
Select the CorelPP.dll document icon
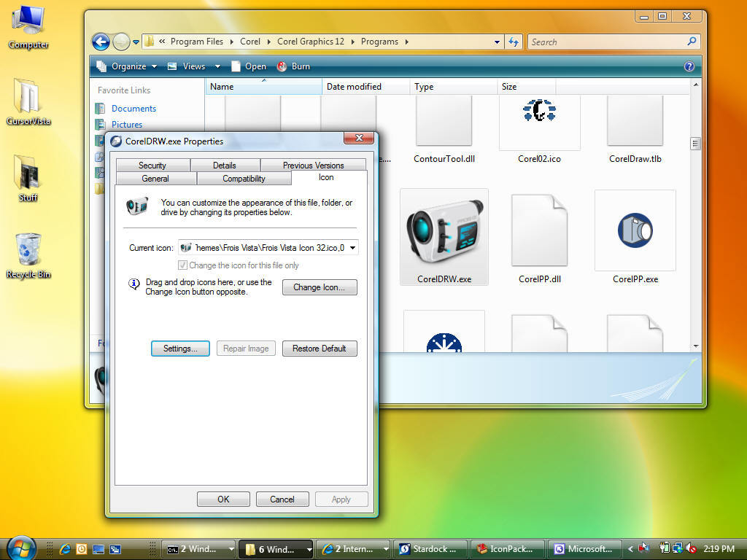(540, 230)
